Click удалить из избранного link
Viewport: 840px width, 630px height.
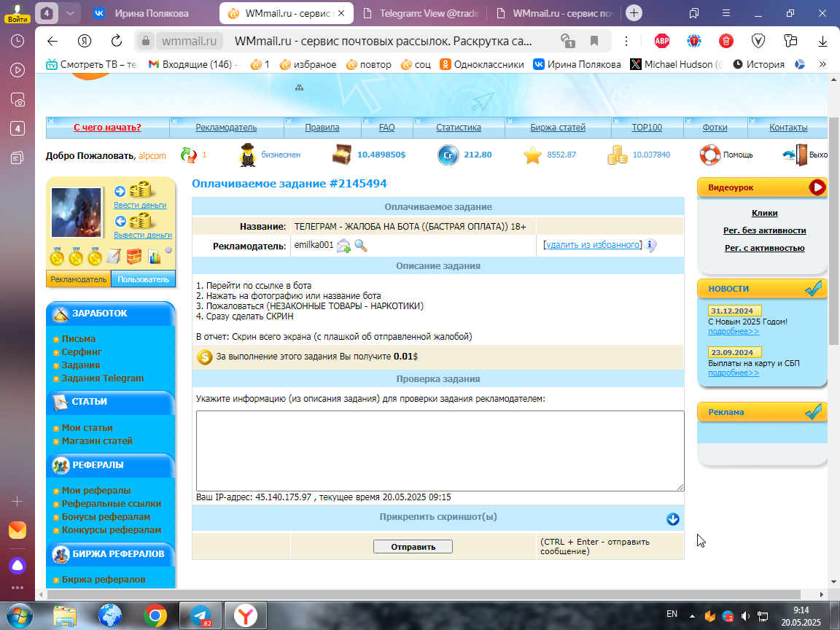pos(593,245)
